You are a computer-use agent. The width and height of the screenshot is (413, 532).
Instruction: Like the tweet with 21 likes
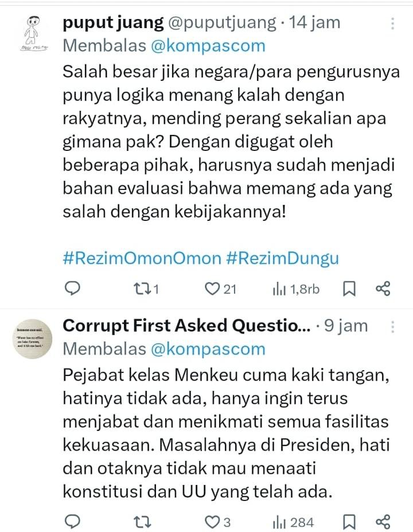213,289
